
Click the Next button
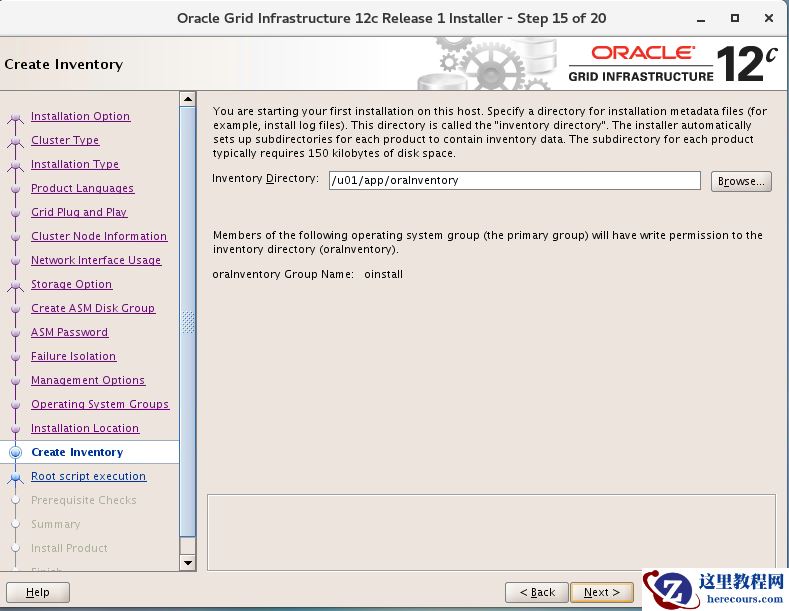tap(601, 592)
